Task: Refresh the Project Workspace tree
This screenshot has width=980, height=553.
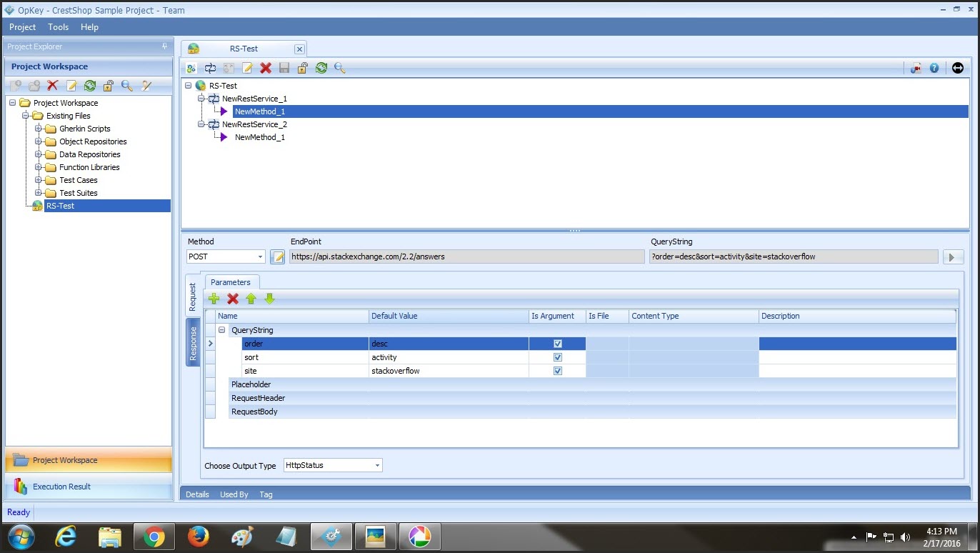Action: click(90, 86)
